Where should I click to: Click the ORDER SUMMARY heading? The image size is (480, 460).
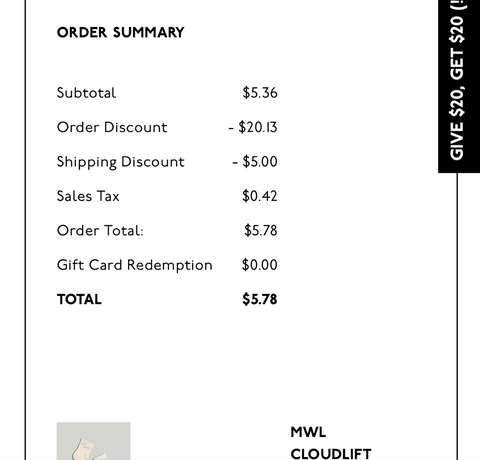tap(120, 32)
